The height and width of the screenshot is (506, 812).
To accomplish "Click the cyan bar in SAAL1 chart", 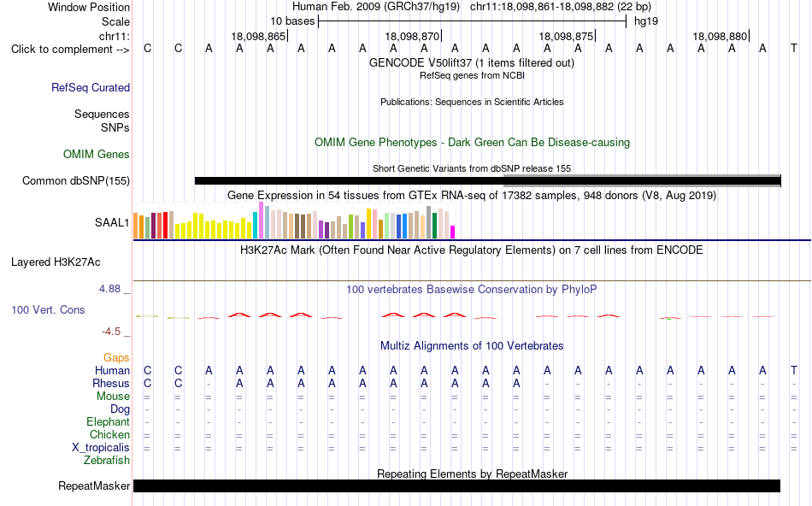I will [255, 226].
